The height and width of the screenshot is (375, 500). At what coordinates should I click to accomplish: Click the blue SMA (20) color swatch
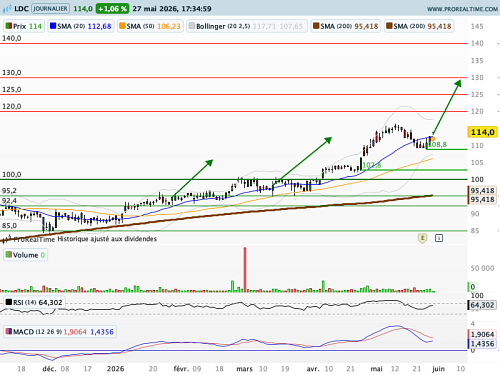(x=53, y=26)
